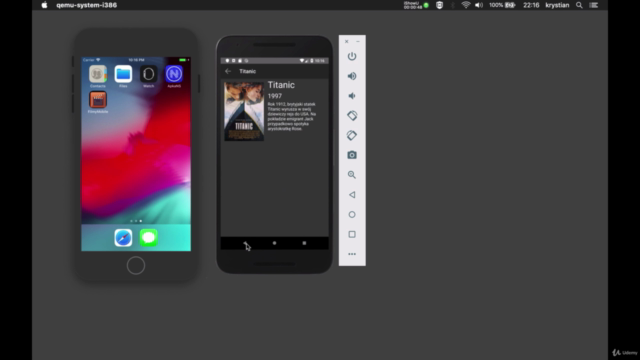Click the 22:16 clock in menu bar

(531, 5)
